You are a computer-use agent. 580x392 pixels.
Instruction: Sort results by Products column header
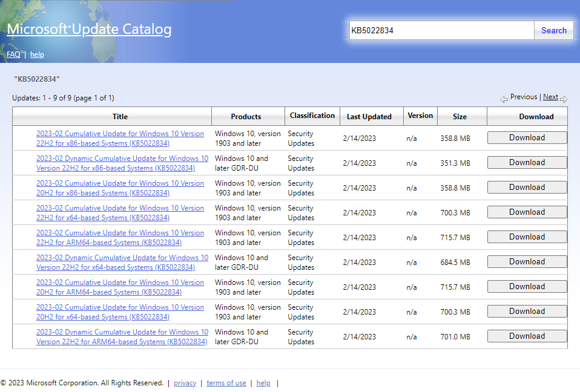(x=248, y=116)
